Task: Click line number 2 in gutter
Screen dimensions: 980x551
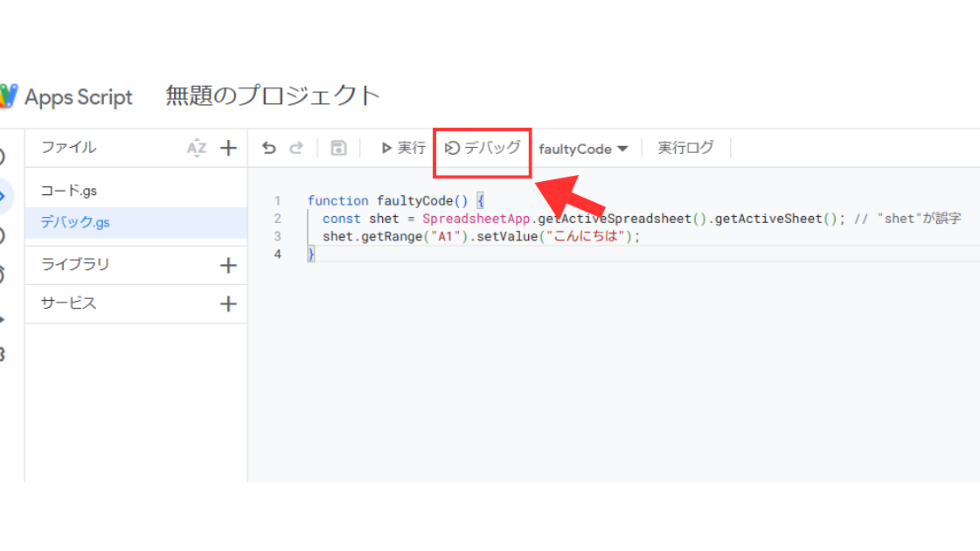Action: [x=277, y=219]
